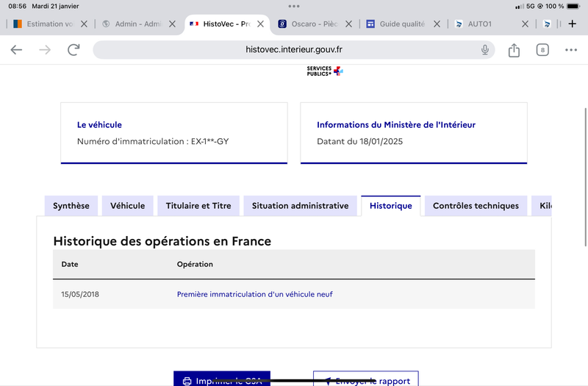Click the Date column header

click(x=70, y=264)
